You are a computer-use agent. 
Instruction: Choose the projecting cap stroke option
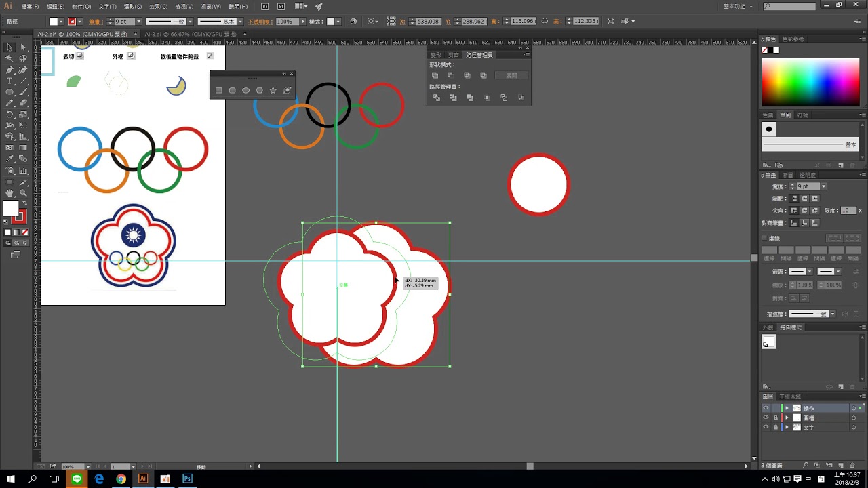(813, 198)
